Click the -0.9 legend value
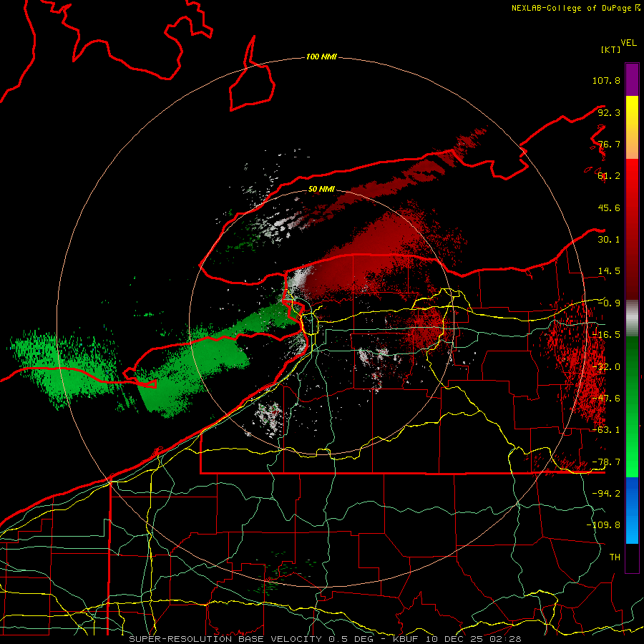644x644 pixels. click(x=609, y=303)
